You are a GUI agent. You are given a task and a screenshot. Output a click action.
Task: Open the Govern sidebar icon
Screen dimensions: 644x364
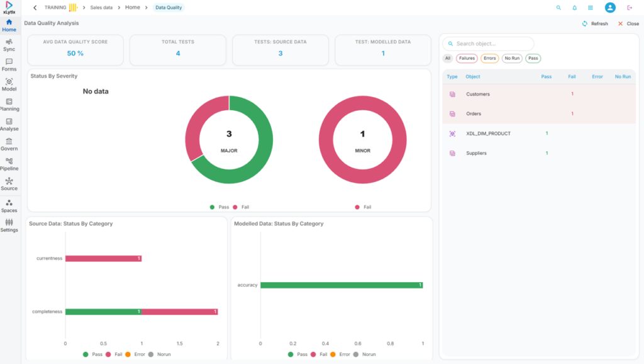click(9, 144)
